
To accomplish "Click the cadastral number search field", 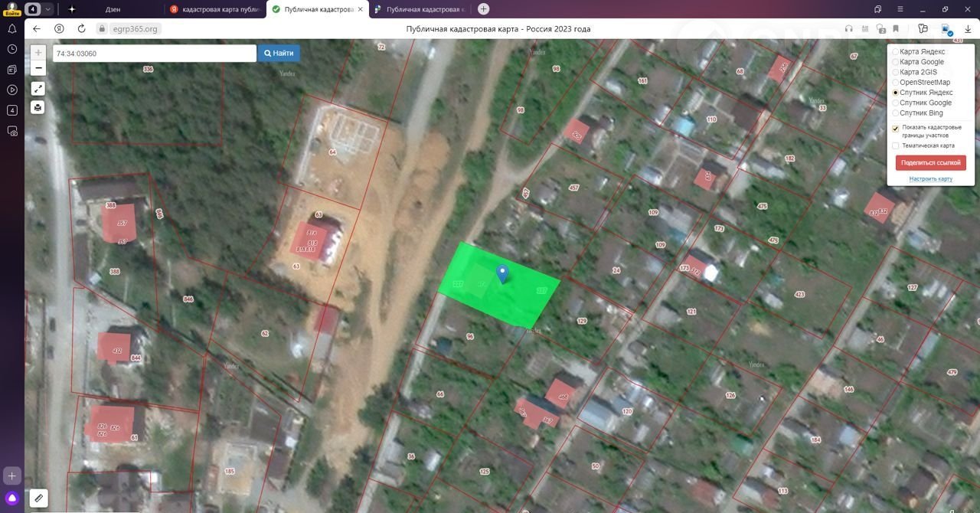I will coord(153,54).
